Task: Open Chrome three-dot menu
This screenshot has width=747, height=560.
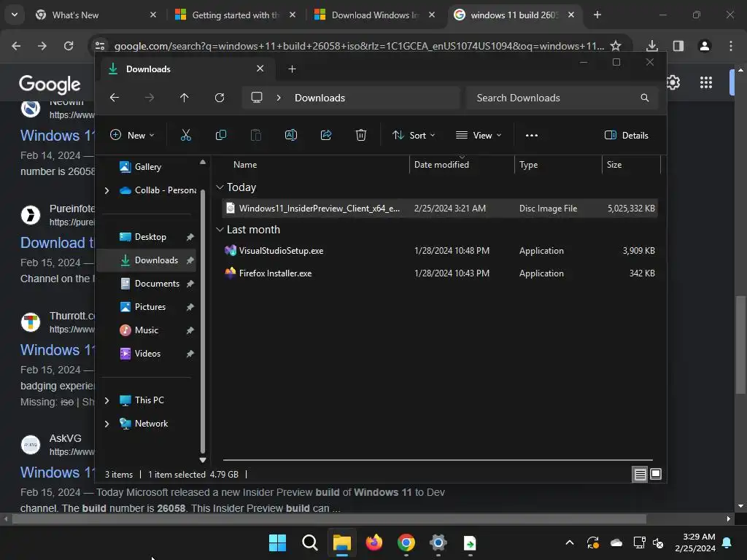Action: 731,46
